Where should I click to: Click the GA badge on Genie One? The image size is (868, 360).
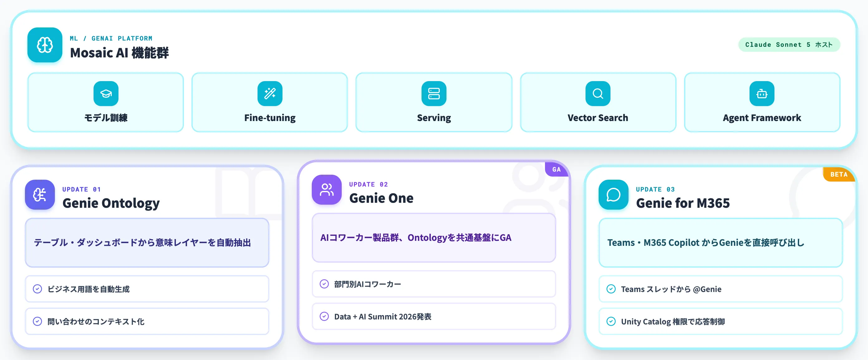tap(556, 169)
